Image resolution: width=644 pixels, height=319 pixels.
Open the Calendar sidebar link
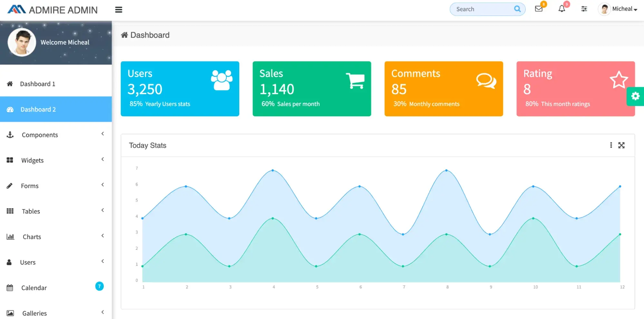tap(34, 288)
